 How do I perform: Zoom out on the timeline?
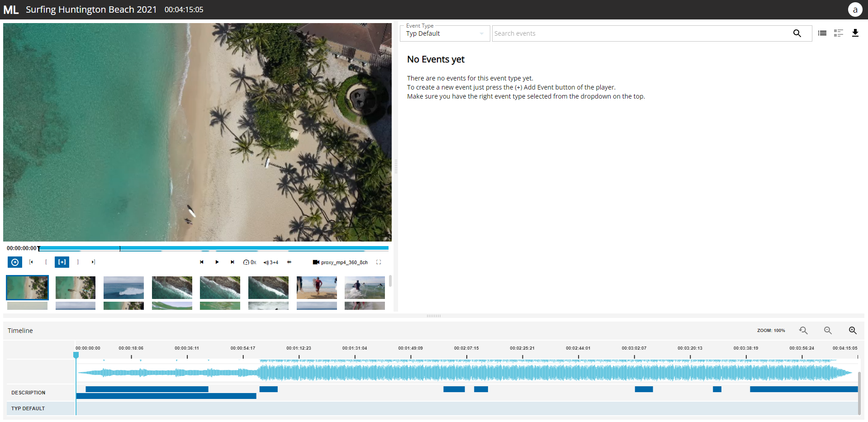(x=828, y=331)
